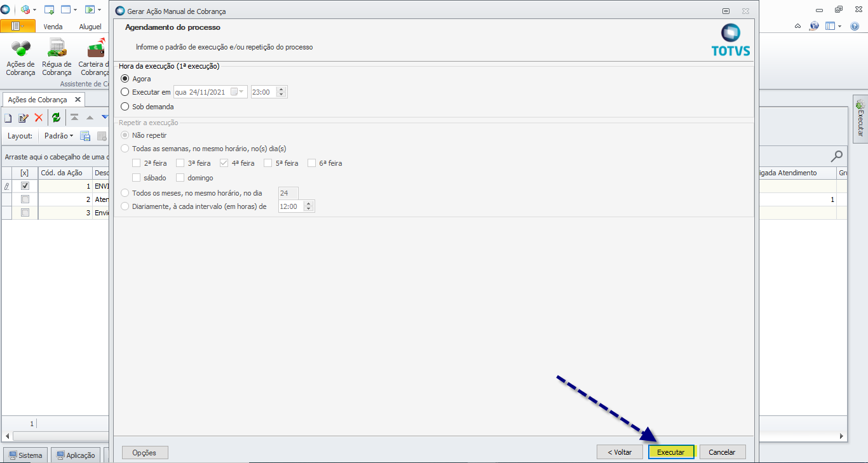The height and width of the screenshot is (463, 868).
Task: Sort by Cód. da Ação column header
Action: (x=65, y=173)
